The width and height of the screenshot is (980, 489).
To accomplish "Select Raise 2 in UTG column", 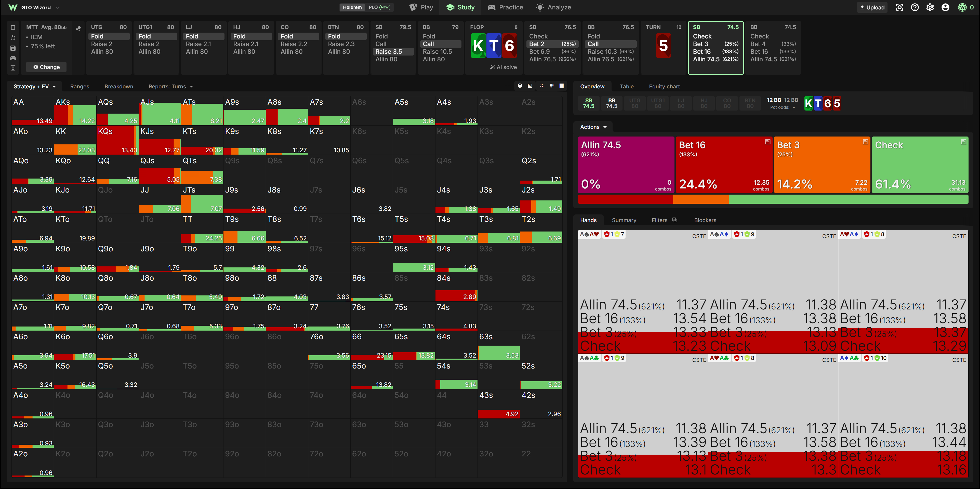I will click(x=109, y=44).
